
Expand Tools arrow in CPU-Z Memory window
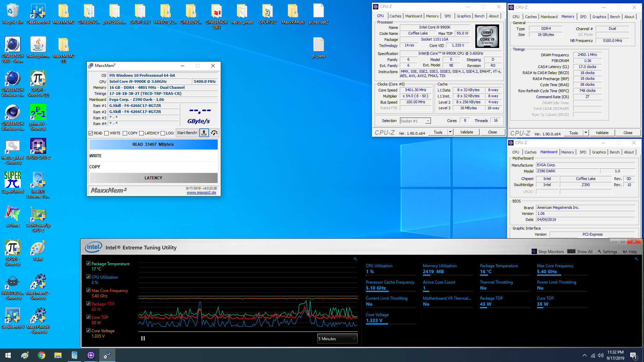tap(586, 133)
